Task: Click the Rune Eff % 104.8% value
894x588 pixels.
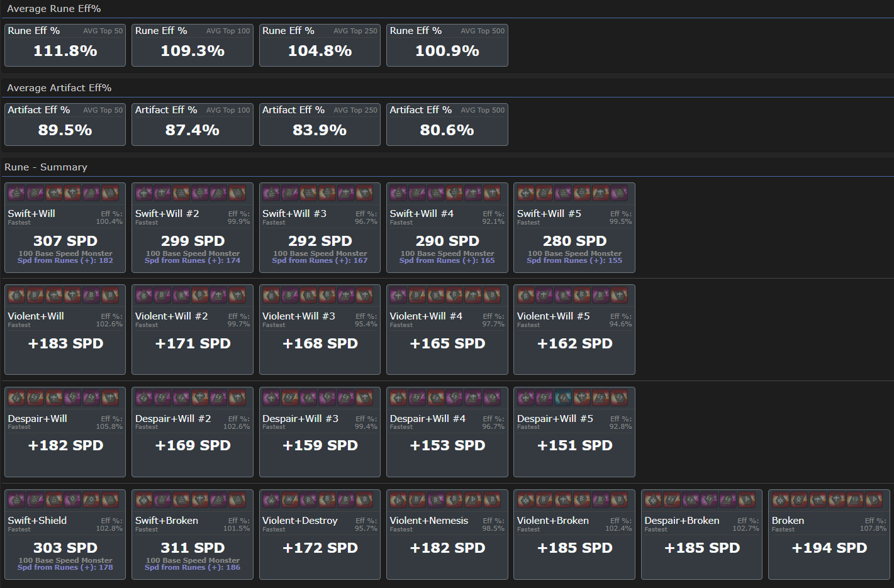Action: [x=320, y=51]
